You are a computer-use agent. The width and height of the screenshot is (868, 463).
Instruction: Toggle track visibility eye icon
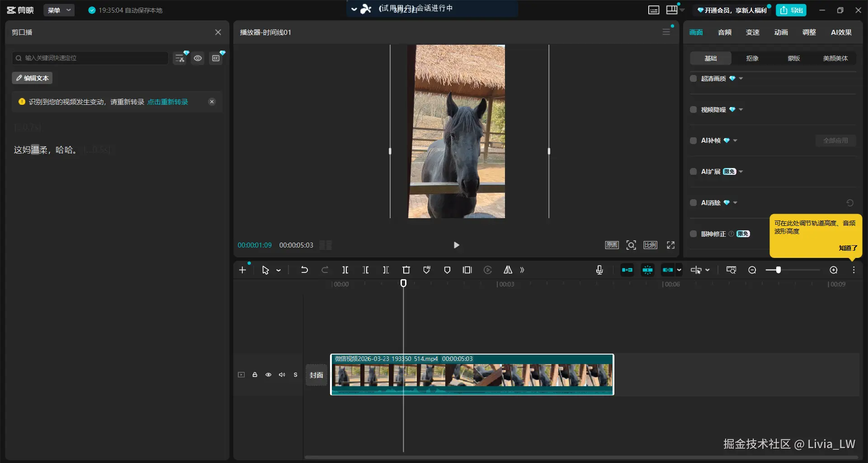tap(268, 375)
